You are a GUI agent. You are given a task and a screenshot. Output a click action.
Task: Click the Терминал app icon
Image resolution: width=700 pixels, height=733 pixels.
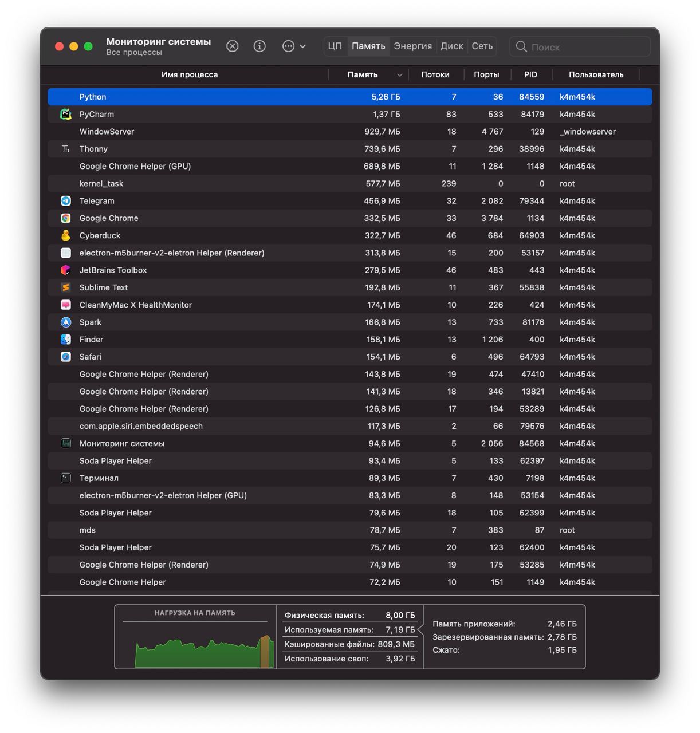tap(66, 478)
